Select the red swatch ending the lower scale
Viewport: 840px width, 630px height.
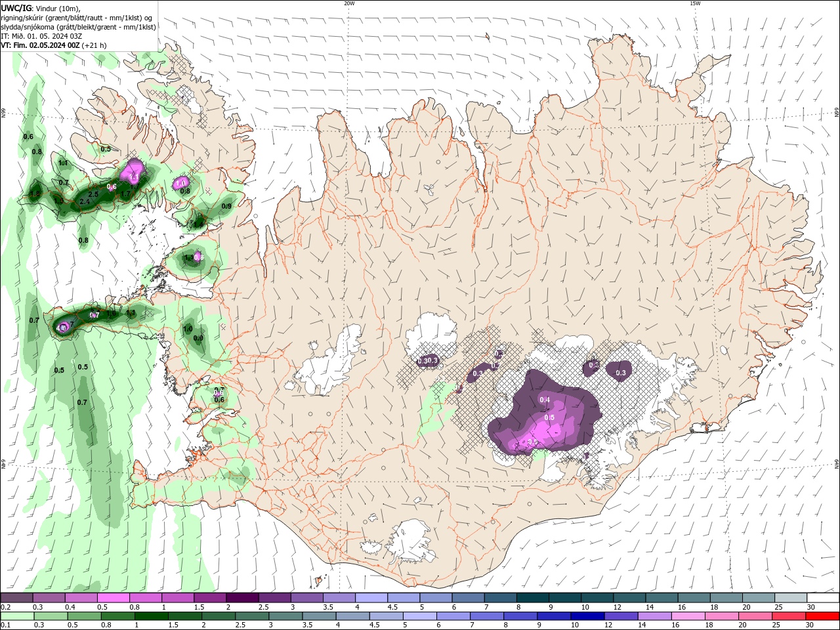(x=823, y=616)
